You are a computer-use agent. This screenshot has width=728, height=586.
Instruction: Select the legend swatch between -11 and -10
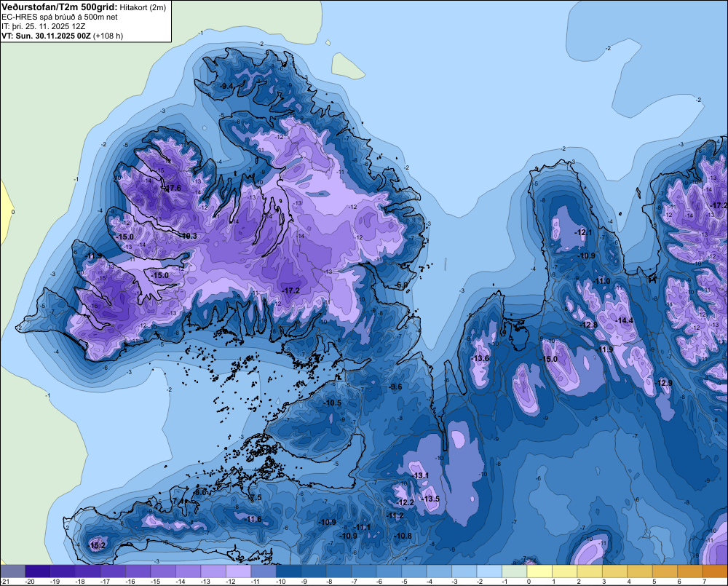(264, 571)
